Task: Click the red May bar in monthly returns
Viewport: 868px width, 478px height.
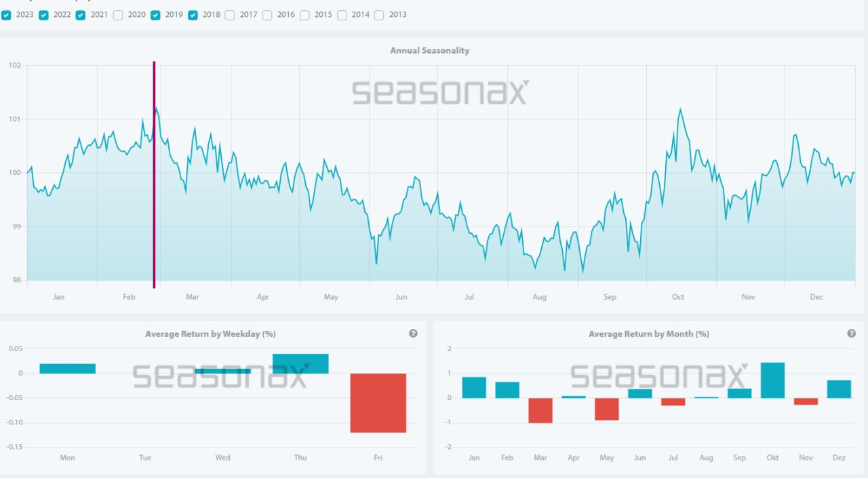Action: click(607, 409)
